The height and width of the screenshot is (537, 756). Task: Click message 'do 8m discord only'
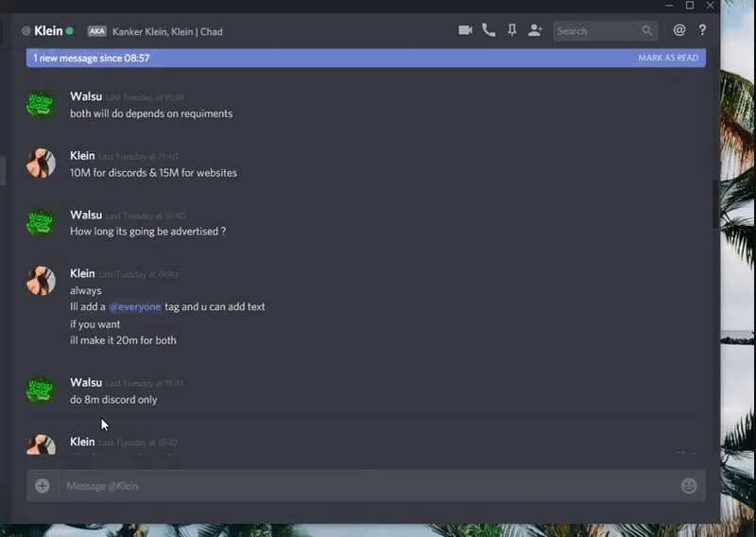point(113,400)
